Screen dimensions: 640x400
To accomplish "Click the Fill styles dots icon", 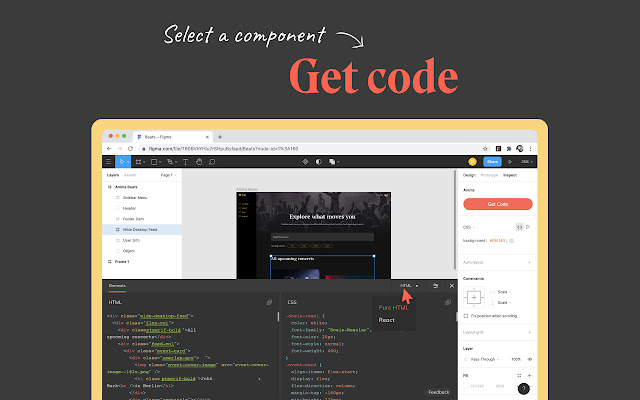I will [519, 376].
